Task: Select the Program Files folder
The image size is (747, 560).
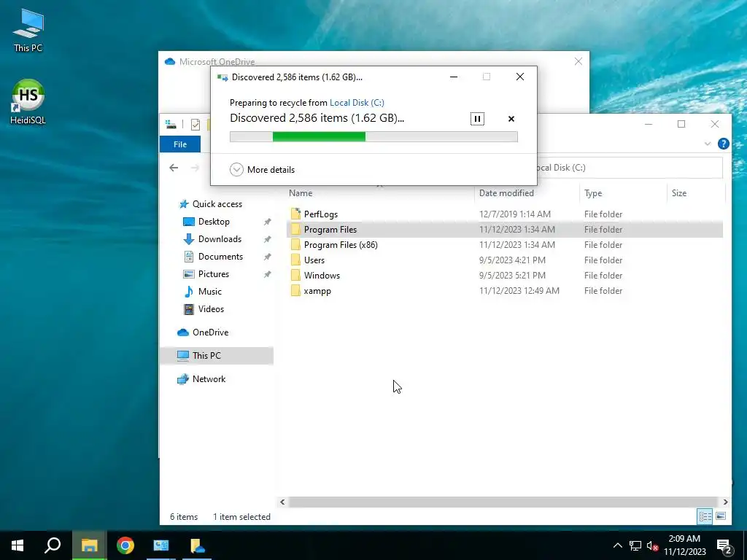Action: pos(330,230)
